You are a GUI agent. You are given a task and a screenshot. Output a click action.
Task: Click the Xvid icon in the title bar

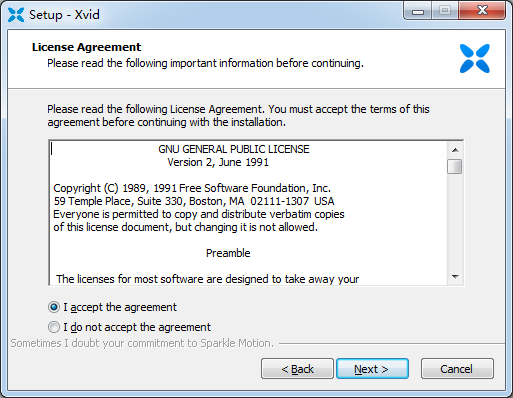click(16, 15)
